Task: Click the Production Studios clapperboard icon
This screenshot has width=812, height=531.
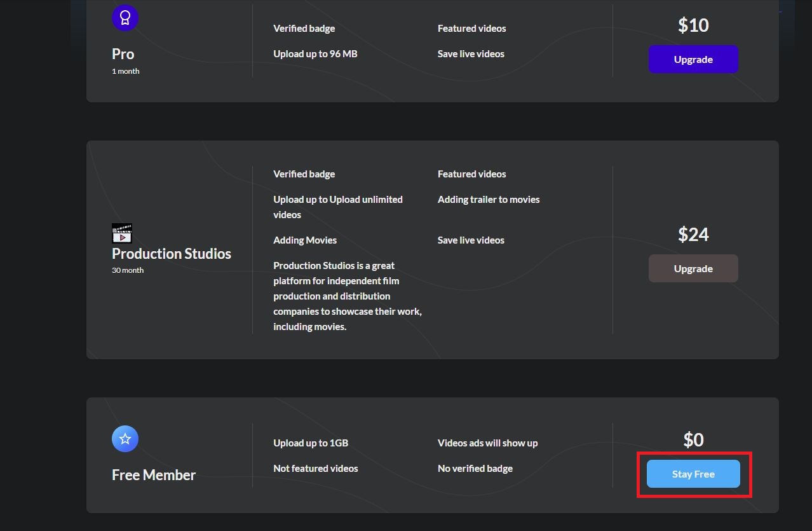Action: [122, 233]
